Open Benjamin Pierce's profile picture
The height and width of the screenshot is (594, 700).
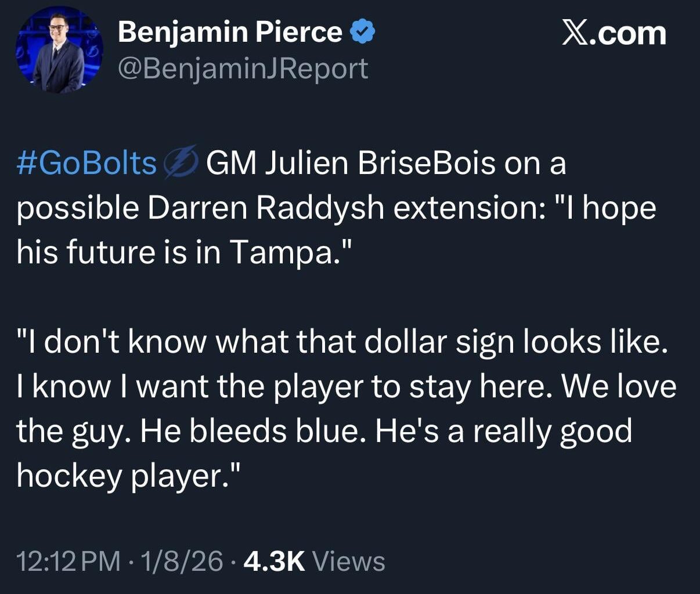59,50
